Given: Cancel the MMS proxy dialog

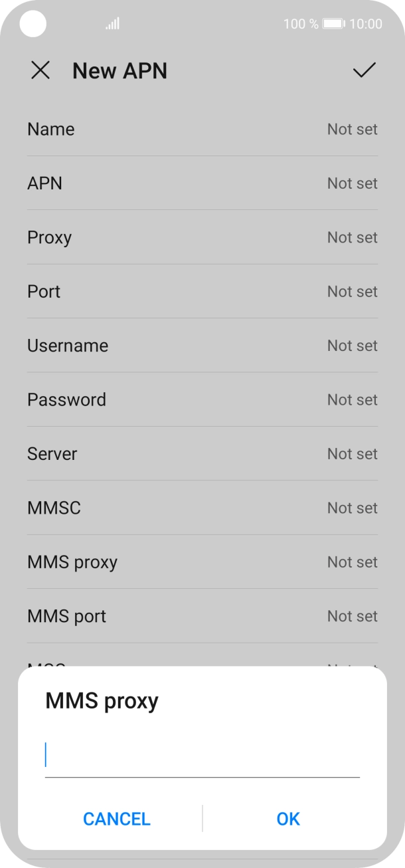Looking at the screenshot, I should (116, 819).
